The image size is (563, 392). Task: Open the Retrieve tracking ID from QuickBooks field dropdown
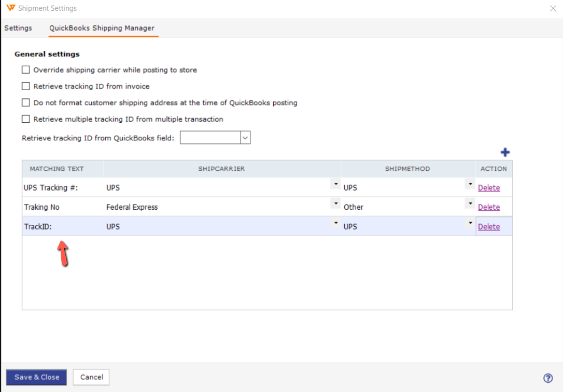click(x=245, y=138)
